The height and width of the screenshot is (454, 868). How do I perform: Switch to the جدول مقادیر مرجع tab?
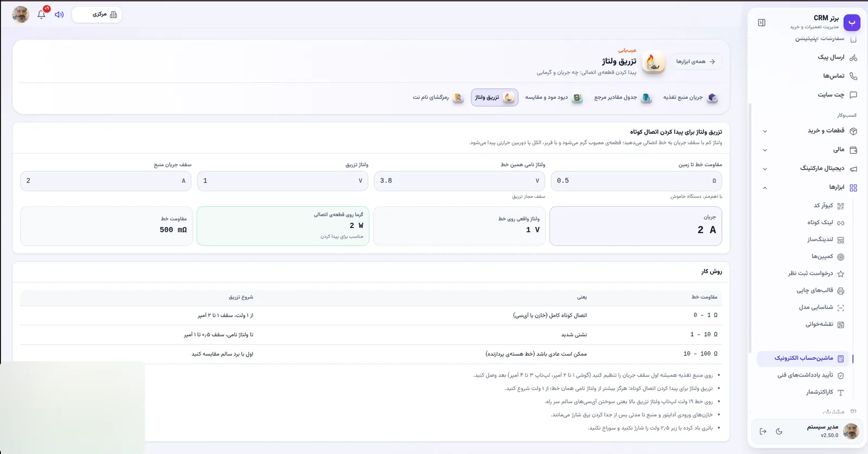point(622,98)
